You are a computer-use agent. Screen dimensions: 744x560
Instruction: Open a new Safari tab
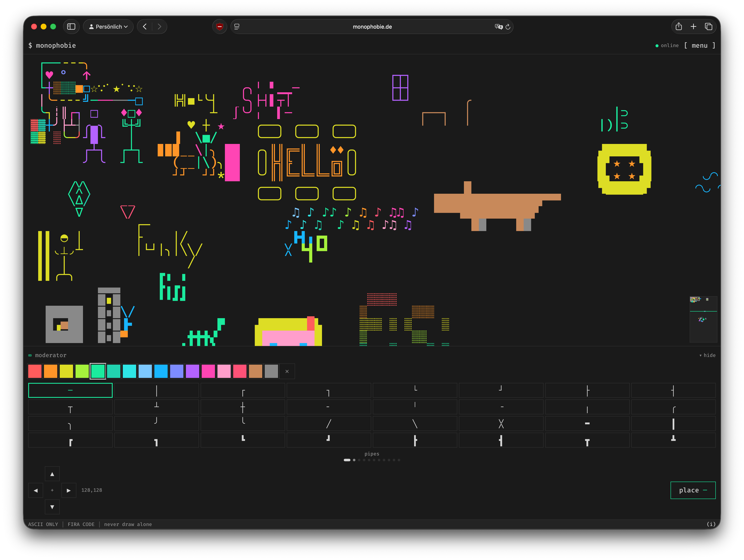694,27
